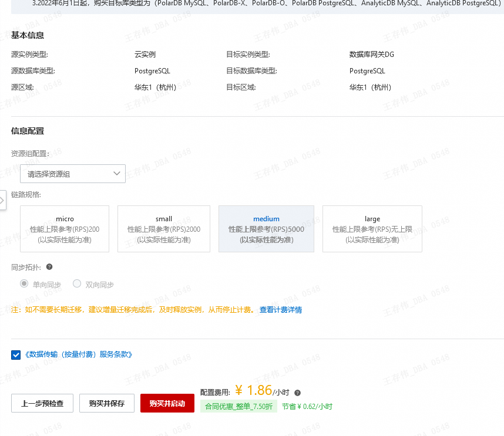
Task: Toggle the service terms agreement checkbox
Action: pyautogui.click(x=16, y=354)
